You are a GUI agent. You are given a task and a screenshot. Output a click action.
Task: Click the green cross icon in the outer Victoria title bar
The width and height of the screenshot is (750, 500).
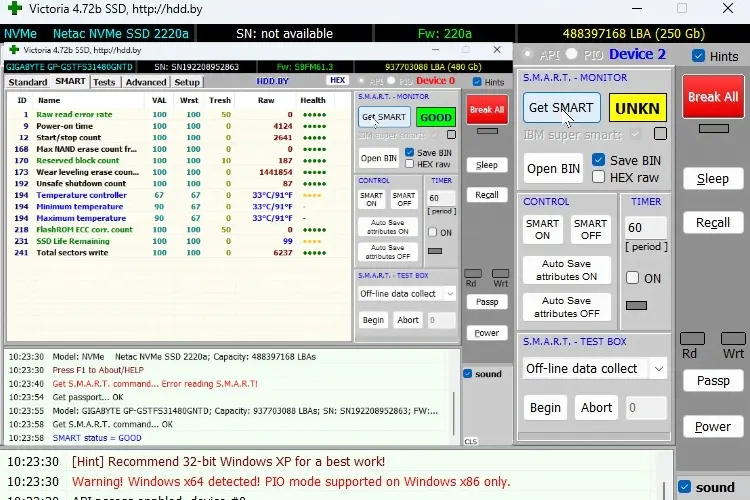point(12,10)
